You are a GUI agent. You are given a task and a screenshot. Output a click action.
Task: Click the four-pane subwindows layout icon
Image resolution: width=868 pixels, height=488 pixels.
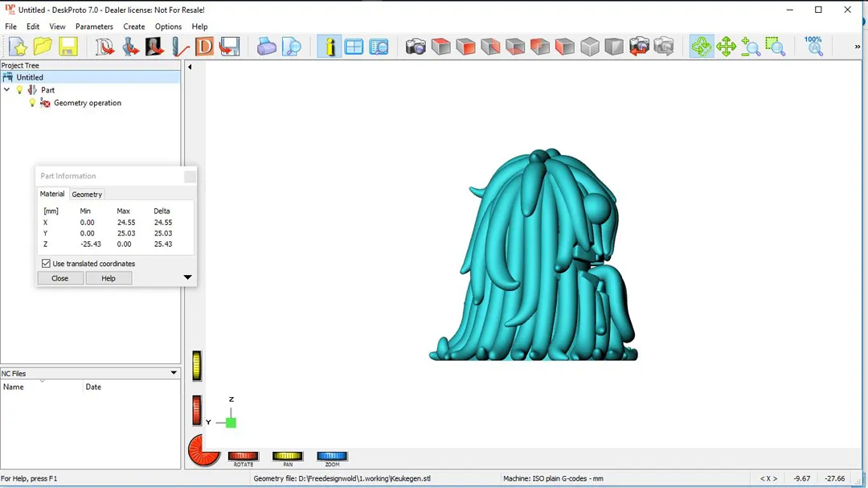tap(354, 47)
